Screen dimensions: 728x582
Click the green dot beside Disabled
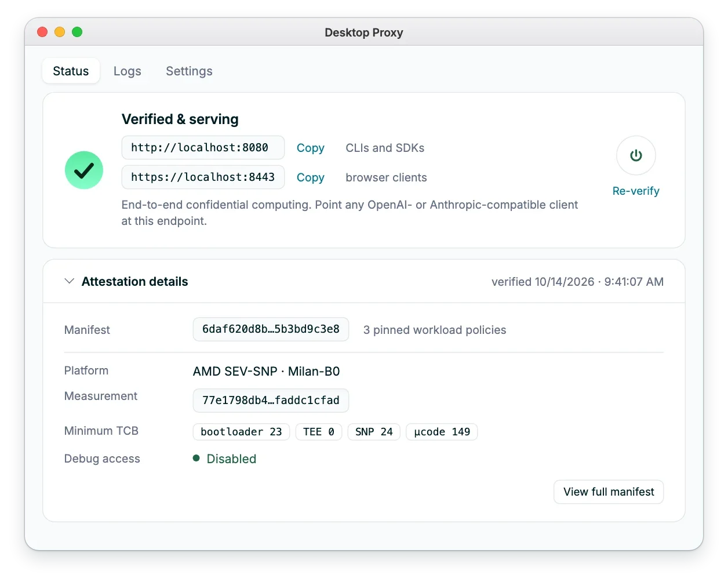pos(196,458)
